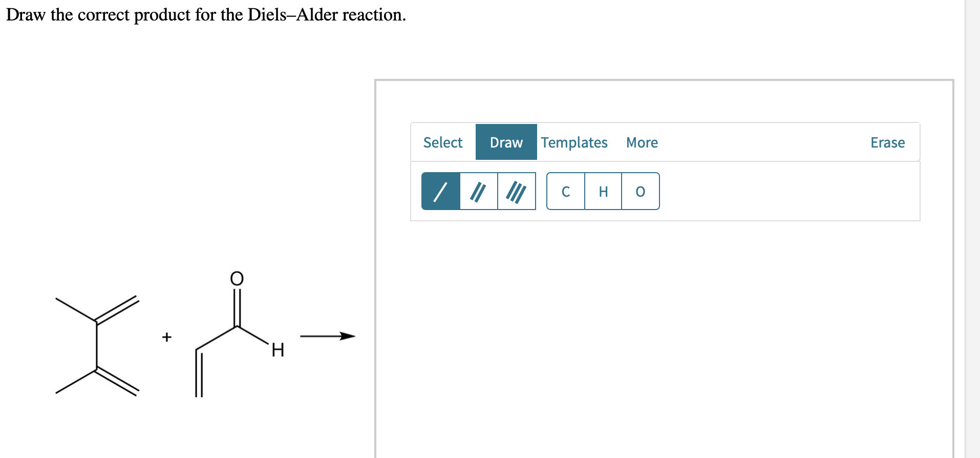Click the Hydrogen atom button
This screenshot has width=980, height=458.
602,192
